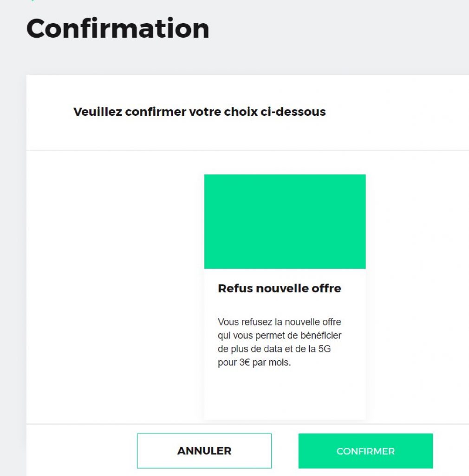Click the blank white area under the card text
The width and height of the screenshot is (469, 476).
[x=285, y=395]
